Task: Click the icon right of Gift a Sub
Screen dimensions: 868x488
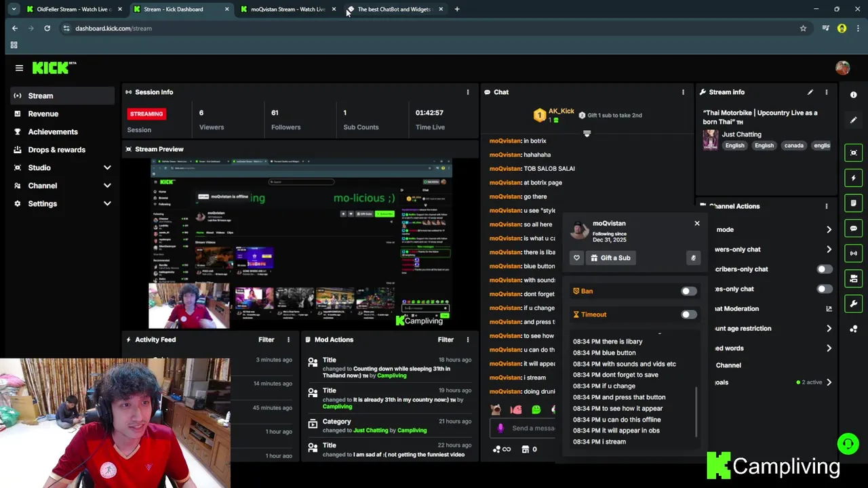Action: (x=693, y=258)
